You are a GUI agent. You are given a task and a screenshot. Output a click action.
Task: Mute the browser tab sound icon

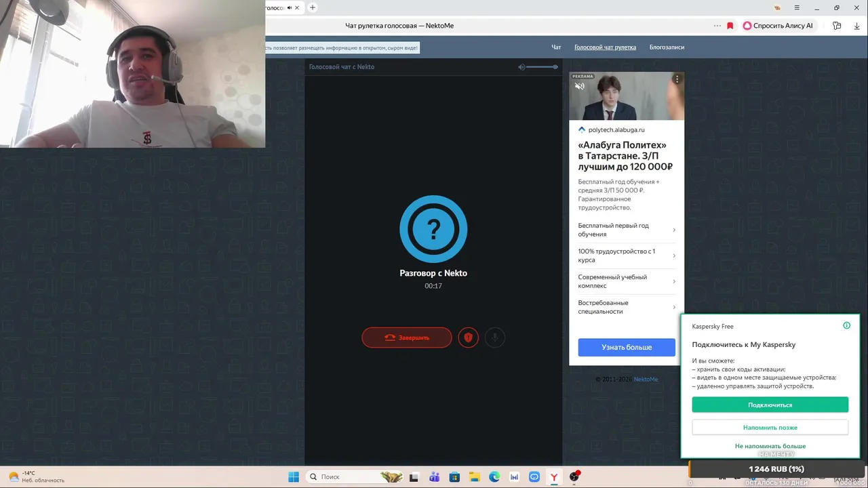point(290,7)
